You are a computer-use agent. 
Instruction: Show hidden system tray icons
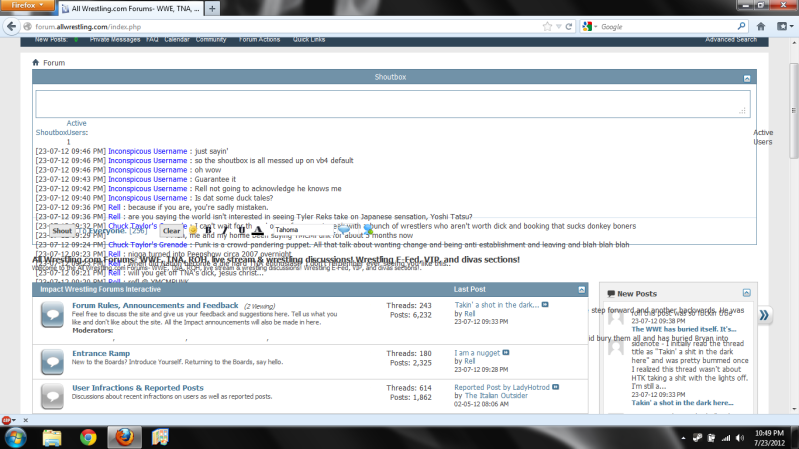(683, 438)
